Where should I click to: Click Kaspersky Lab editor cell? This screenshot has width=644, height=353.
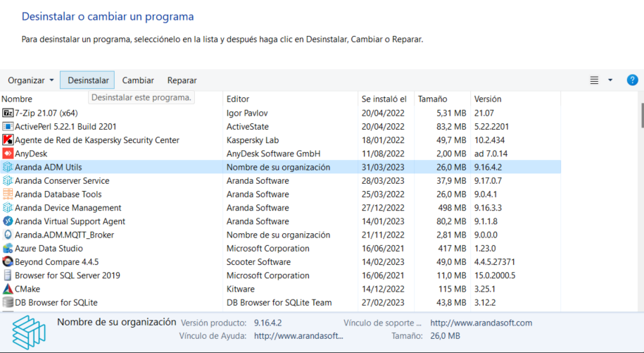tap(253, 140)
